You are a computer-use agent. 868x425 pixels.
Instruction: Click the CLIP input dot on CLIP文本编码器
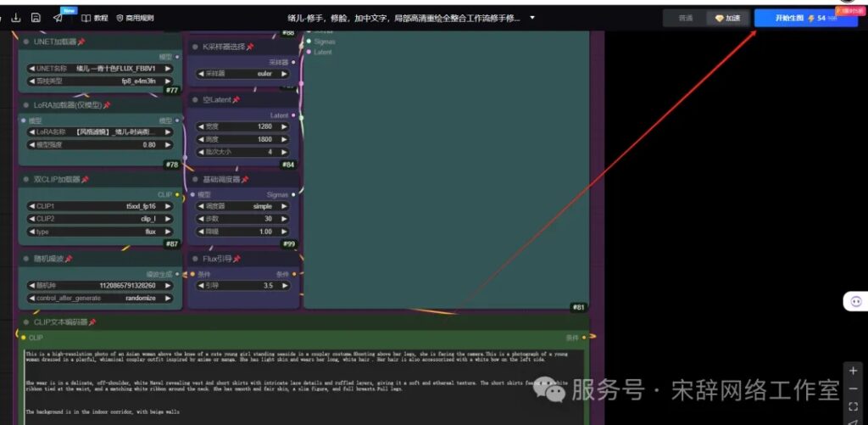23,338
